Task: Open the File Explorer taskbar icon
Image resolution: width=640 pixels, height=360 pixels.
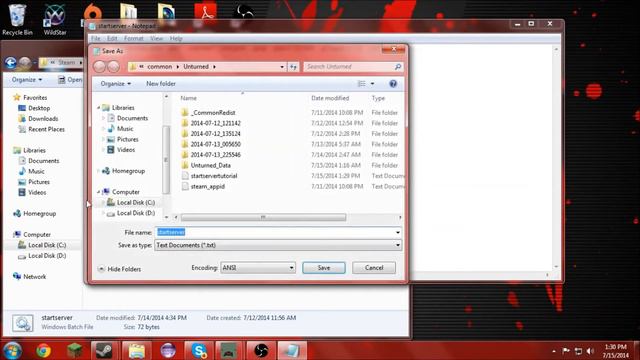Action: (136, 351)
